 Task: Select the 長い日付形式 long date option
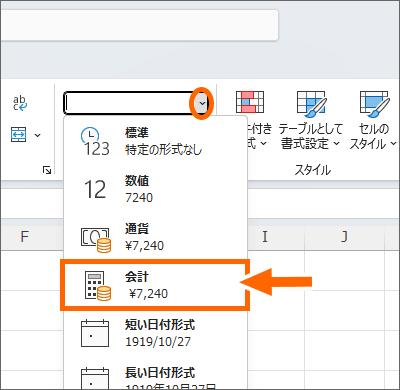click(x=155, y=374)
